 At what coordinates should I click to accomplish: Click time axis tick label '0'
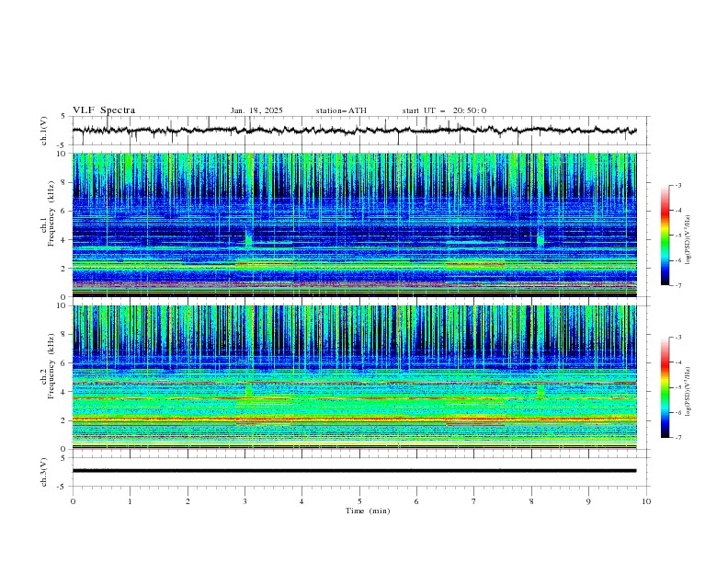click(x=73, y=501)
